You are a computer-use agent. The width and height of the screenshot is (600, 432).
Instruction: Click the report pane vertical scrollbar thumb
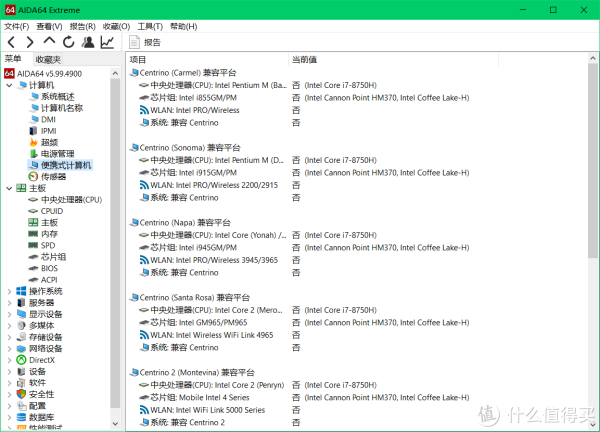(x=593, y=161)
